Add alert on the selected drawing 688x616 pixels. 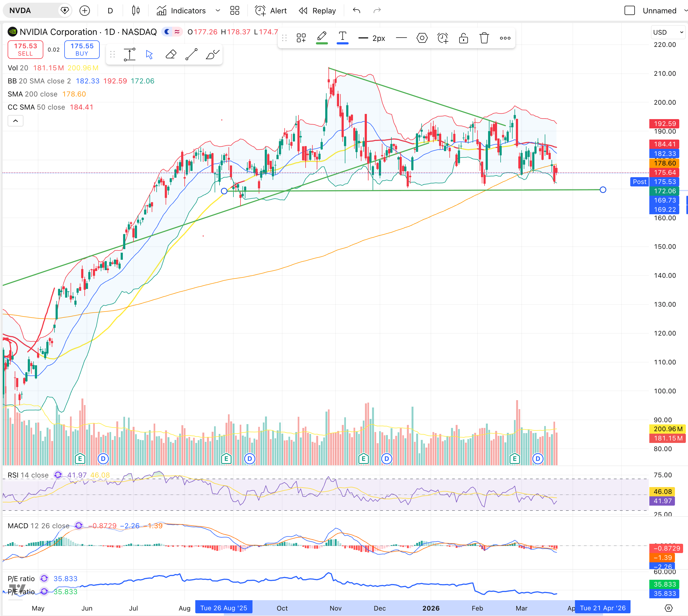tap(442, 38)
